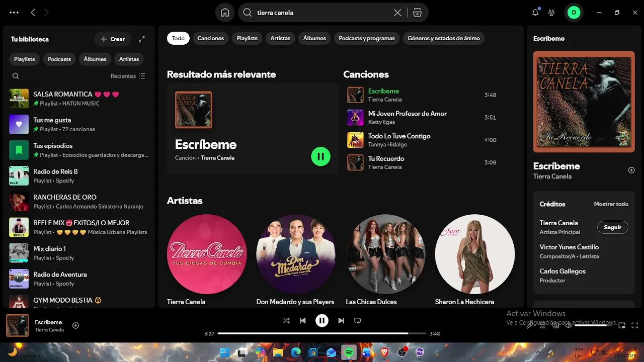644x362 pixels.
Task: Open Microsoft Edge in the taskbar
Action: tap(295, 352)
